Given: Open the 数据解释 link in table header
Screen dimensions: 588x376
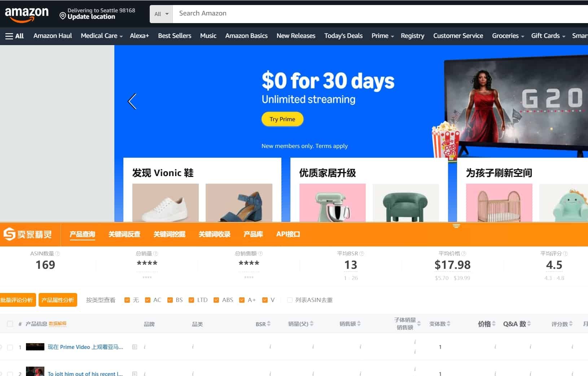Looking at the screenshot, I should 58,324.
